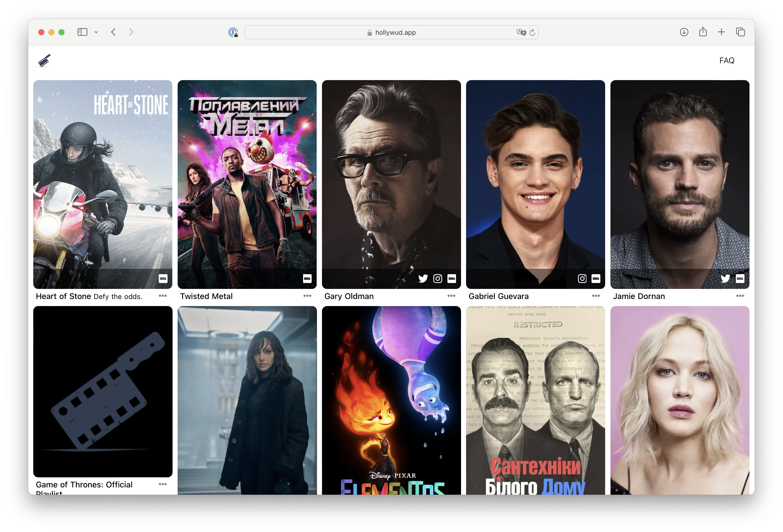Image resolution: width=783 pixels, height=532 pixels.
Task: Expand the sidebar tab group dropdown arrow
Action: (96, 32)
